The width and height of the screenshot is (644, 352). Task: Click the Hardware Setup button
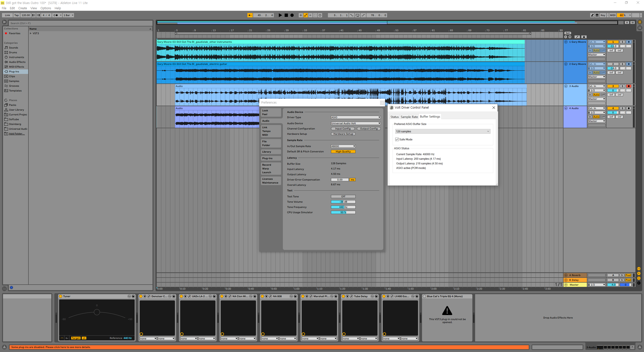coord(343,134)
